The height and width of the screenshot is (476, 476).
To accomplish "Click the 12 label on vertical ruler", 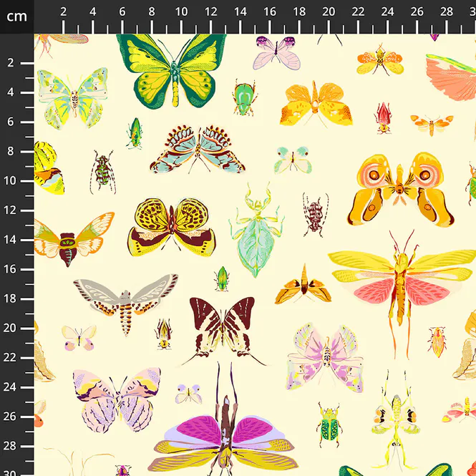I will pyautogui.click(x=9, y=210).
